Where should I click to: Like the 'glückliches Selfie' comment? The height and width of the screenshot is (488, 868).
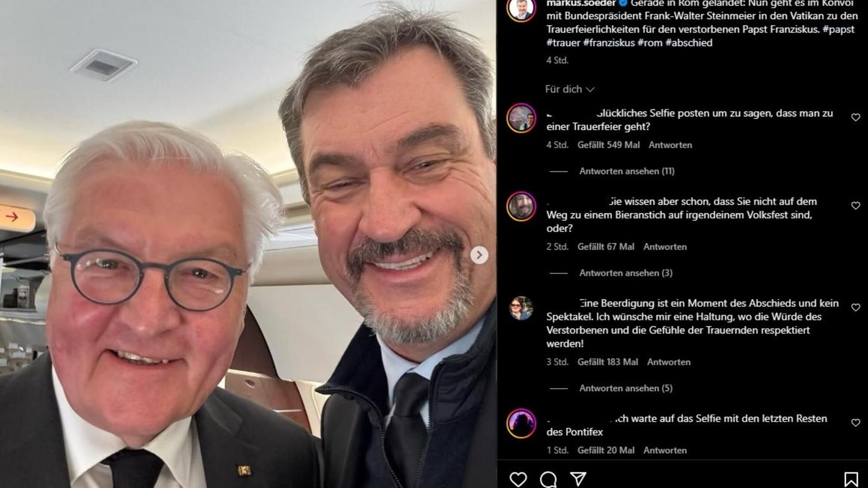(x=855, y=117)
